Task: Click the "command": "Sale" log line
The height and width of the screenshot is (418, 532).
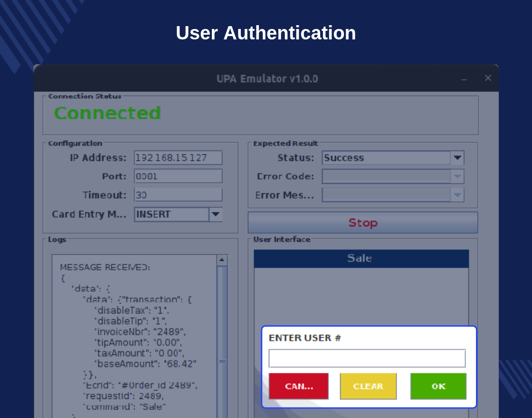Action: coord(124,407)
